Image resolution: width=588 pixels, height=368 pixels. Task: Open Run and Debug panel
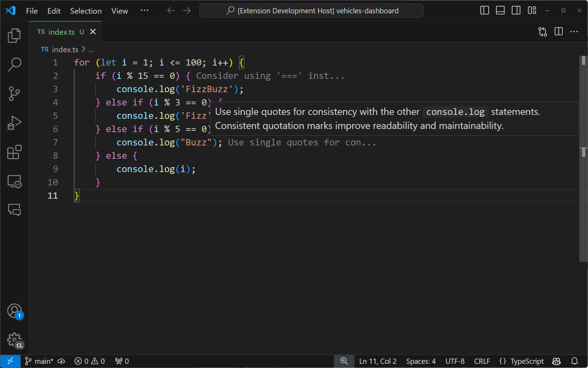[x=14, y=123]
